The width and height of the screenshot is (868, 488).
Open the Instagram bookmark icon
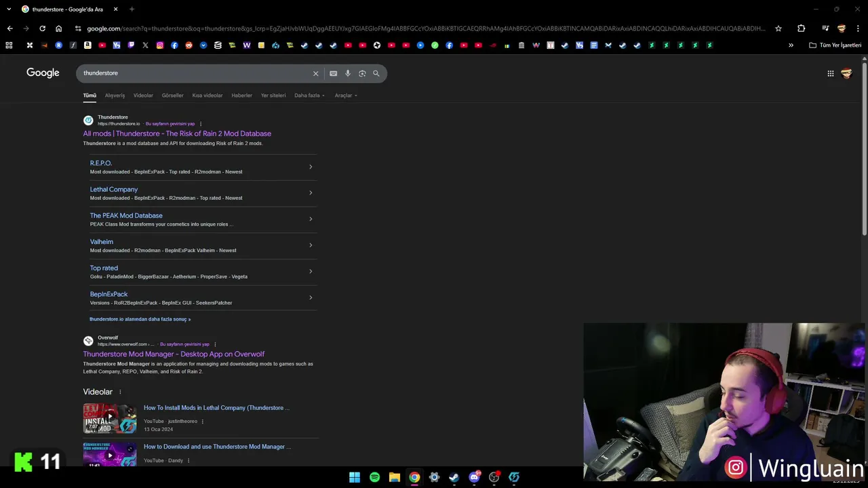160,45
